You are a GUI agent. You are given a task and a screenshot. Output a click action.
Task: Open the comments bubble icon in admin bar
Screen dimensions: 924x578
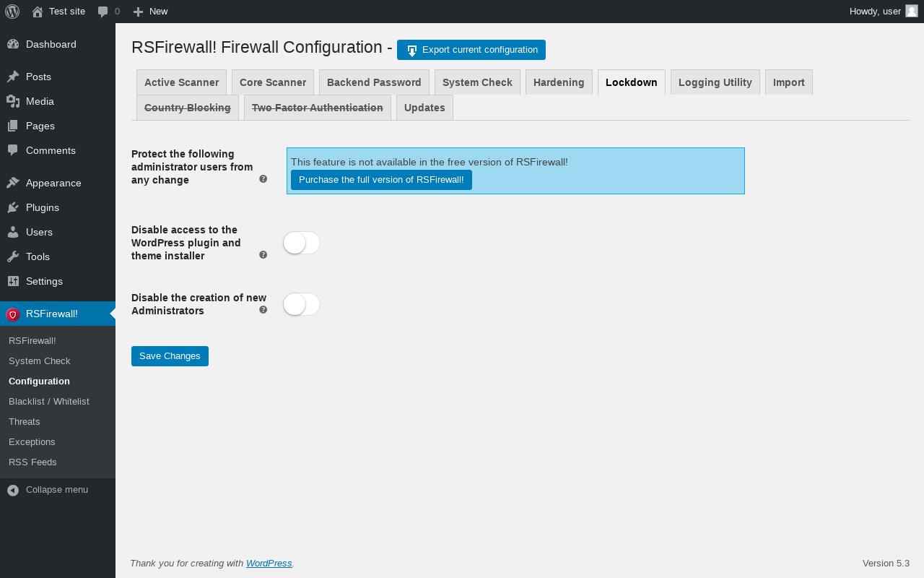coord(103,12)
